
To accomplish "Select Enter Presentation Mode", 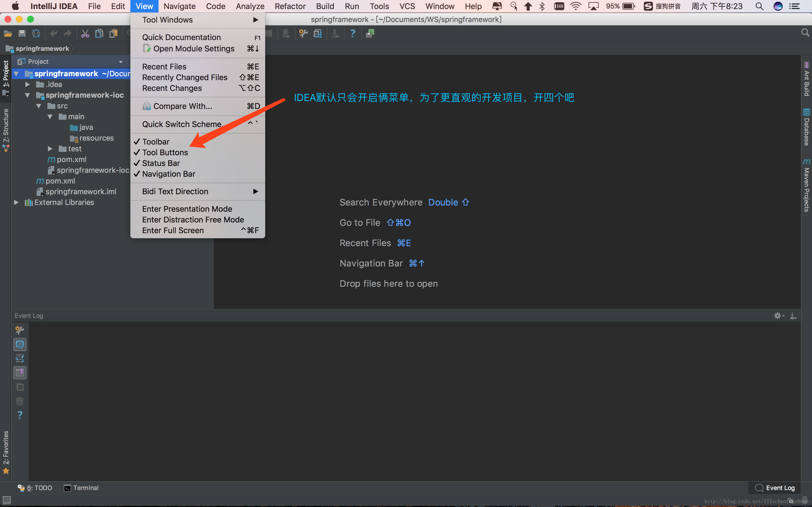I will coord(198,209).
